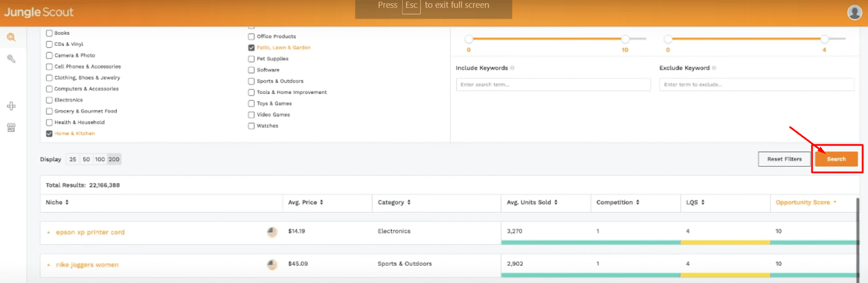Viewport: 868px width, 283px height.
Task: Uncheck Patio, Lawn & Garden category
Action: (251, 48)
